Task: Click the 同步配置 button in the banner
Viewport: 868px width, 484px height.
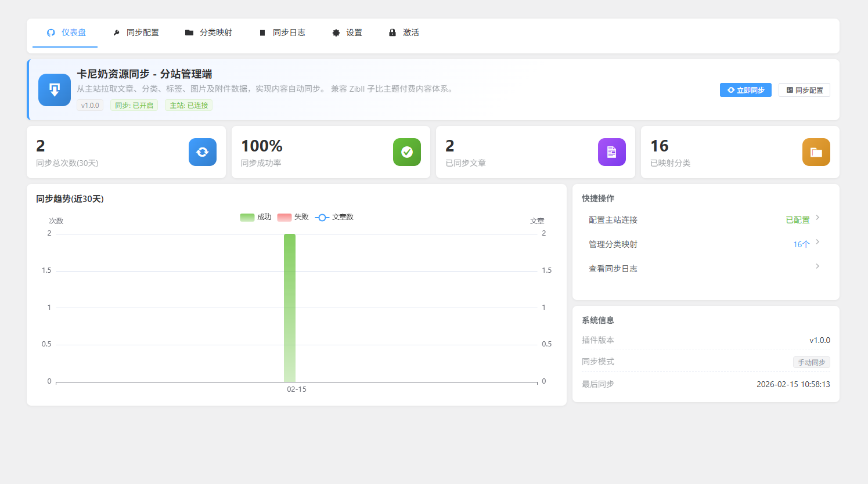Action: click(x=804, y=91)
